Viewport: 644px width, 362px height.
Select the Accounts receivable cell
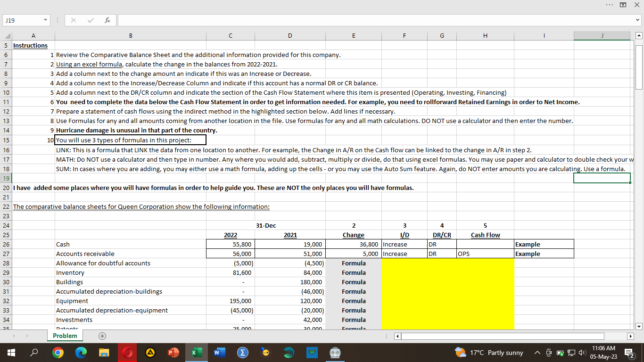point(131,254)
